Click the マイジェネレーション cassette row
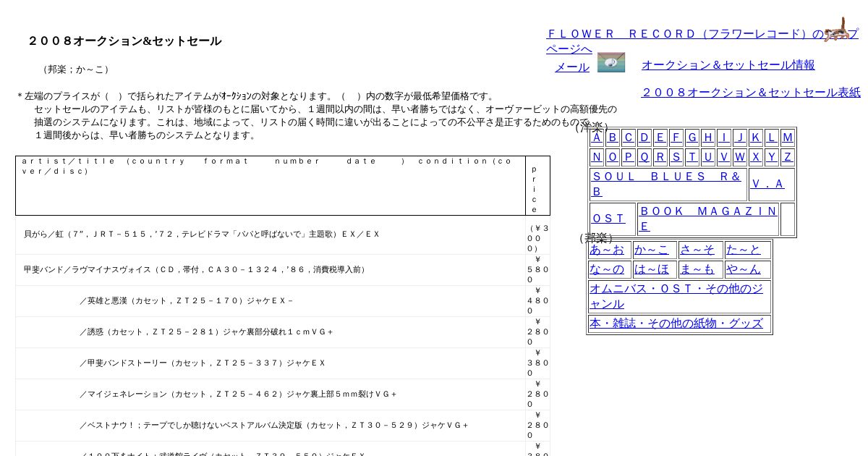The width and height of the screenshot is (868, 456). click(282, 394)
